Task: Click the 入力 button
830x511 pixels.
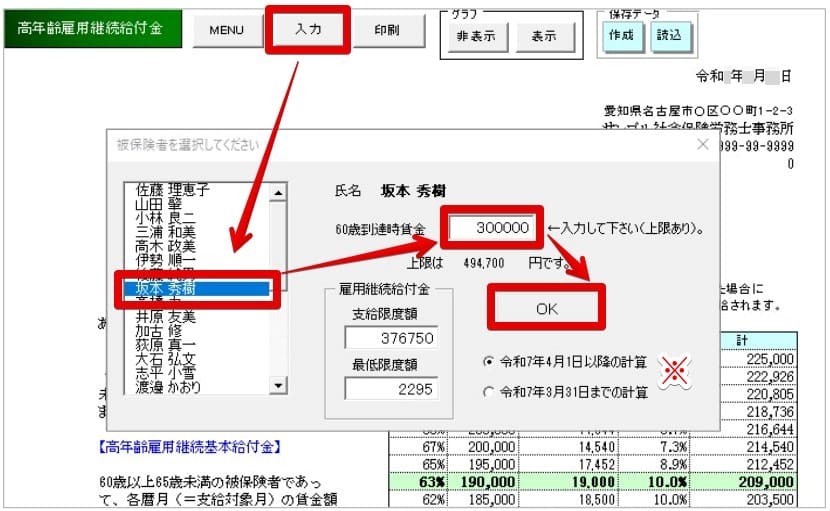Action: (308, 30)
